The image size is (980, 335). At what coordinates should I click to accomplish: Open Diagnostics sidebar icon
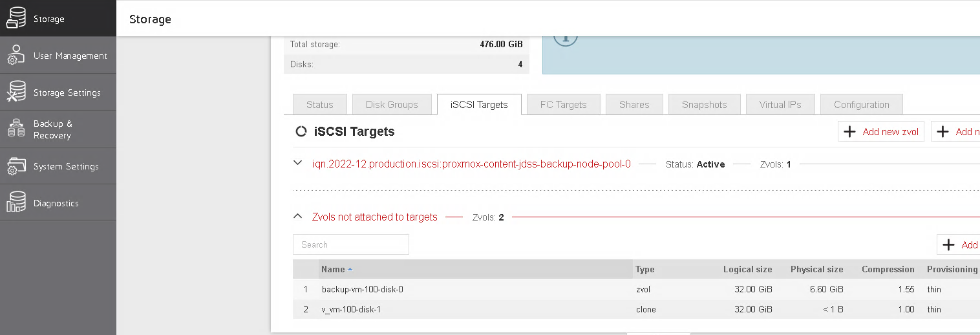point(16,203)
